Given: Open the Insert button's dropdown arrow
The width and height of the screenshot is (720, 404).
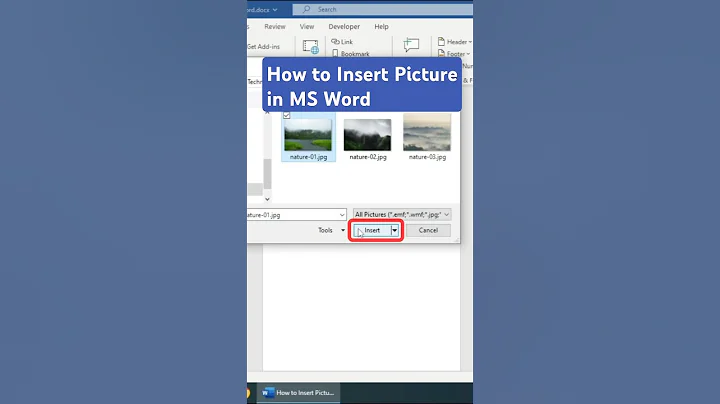Looking at the screenshot, I should click(x=394, y=230).
